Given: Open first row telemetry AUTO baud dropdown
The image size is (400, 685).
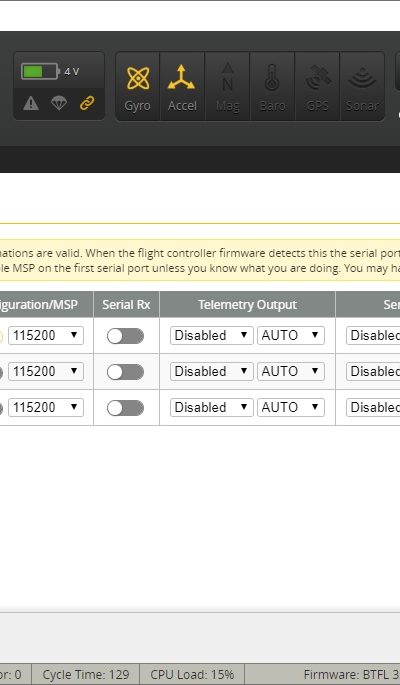Looking at the screenshot, I should point(291,336).
